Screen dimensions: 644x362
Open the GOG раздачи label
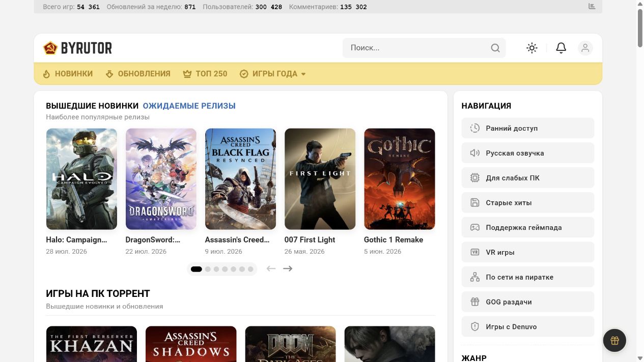(x=509, y=302)
